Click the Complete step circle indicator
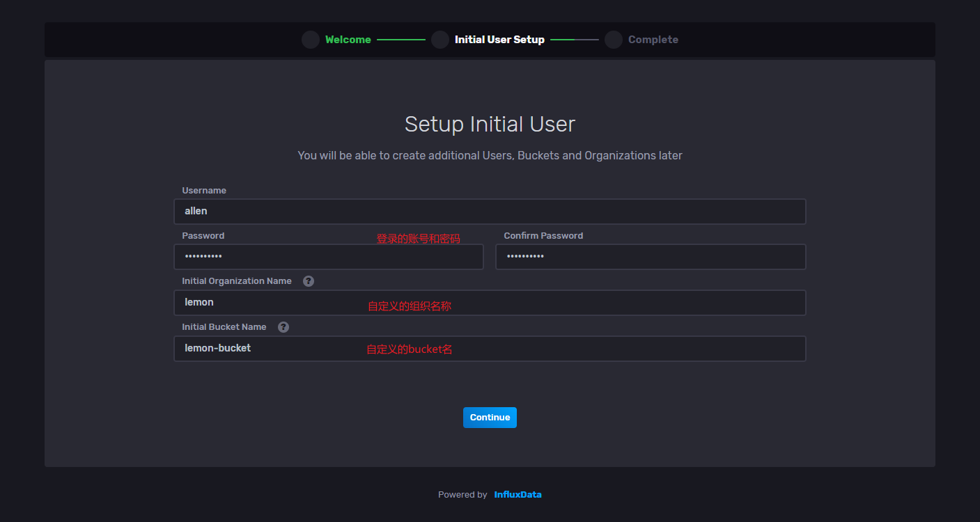Viewport: 980px width, 522px height. [614, 40]
